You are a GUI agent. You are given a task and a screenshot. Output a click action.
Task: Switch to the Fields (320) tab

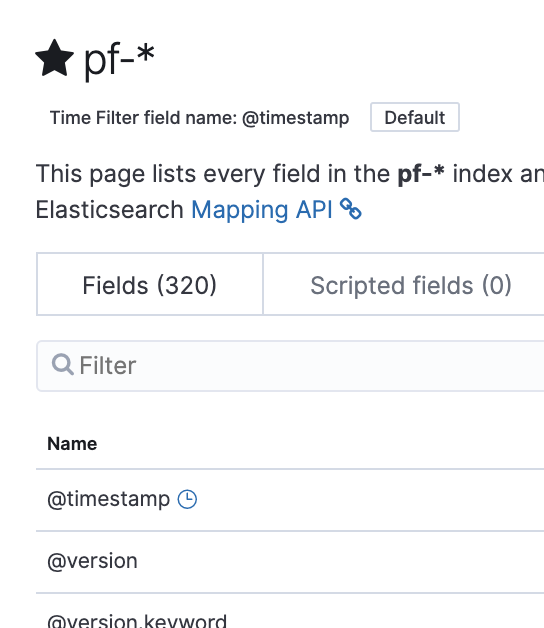coord(149,284)
